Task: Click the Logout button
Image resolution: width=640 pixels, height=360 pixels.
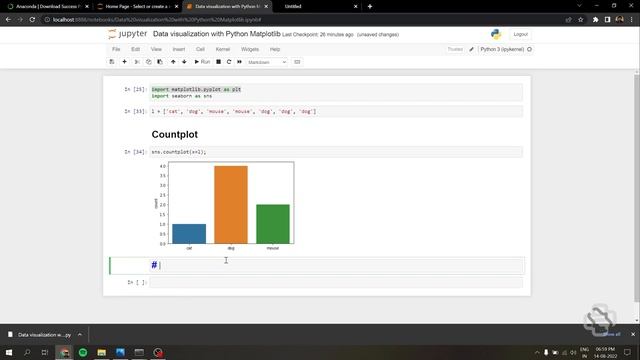Action: point(520,34)
